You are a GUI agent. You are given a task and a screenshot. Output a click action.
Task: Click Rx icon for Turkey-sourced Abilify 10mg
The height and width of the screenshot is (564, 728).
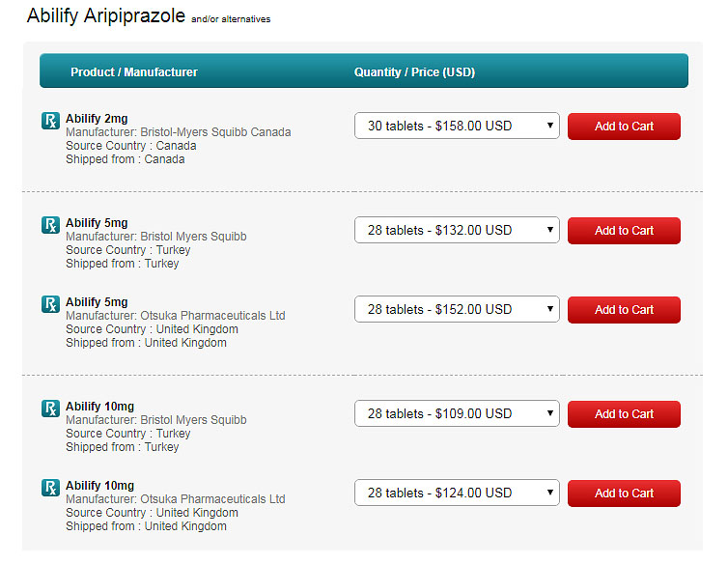(50, 409)
